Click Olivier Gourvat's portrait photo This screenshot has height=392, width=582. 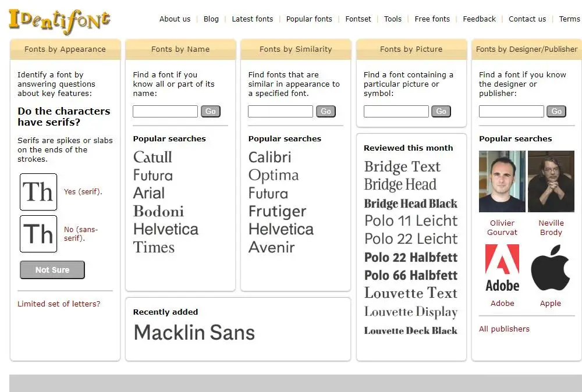502,181
